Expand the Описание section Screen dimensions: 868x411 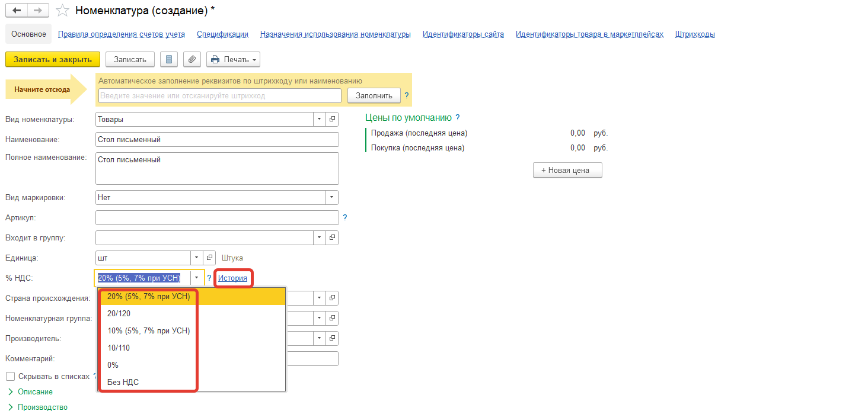coord(34,391)
